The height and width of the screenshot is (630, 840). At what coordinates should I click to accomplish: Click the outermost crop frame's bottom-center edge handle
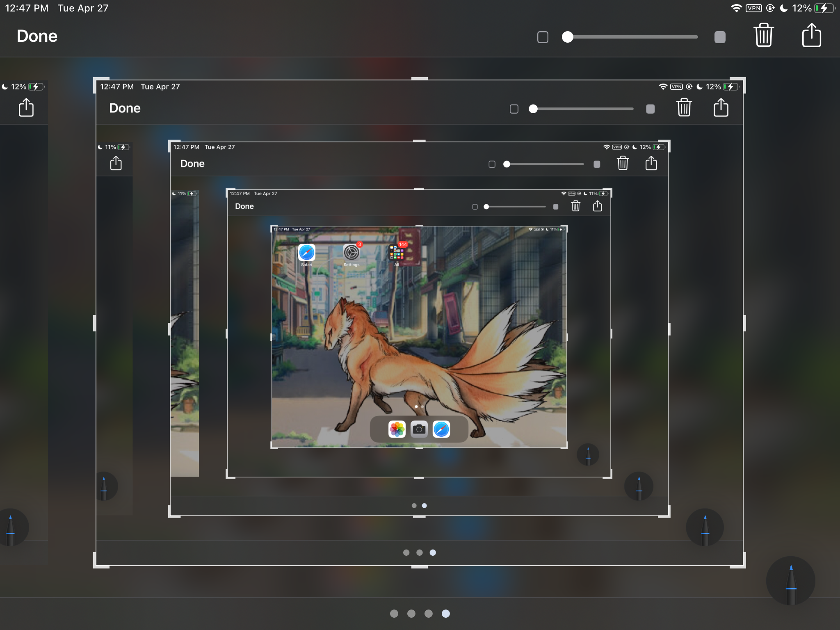[x=420, y=567]
